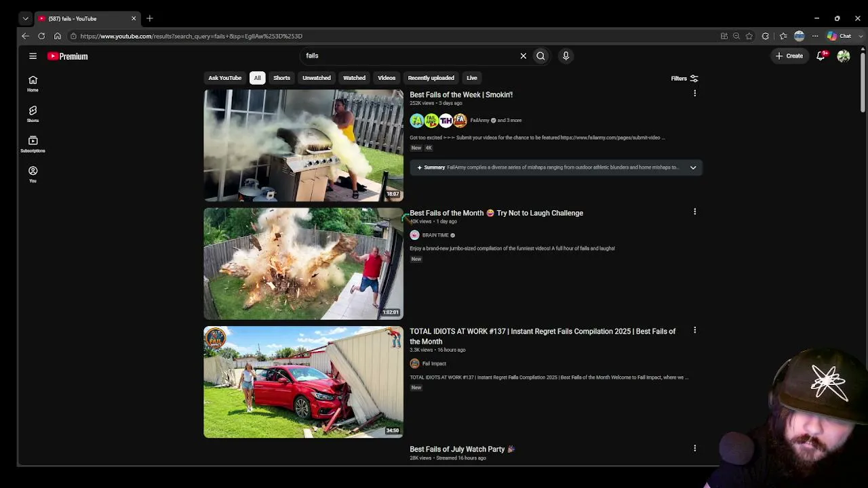This screenshot has width=868, height=488.
Task: Click the browser home icon
Action: pyautogui.click(x=58, y=36)
